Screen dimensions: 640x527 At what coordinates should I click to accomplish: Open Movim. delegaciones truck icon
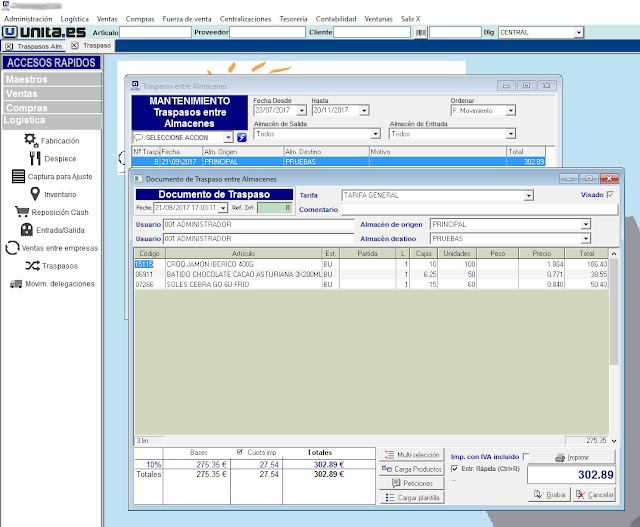point(16,284)
